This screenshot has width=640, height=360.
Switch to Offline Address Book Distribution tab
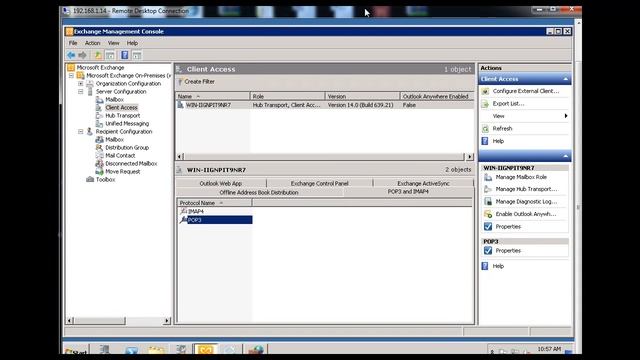[x=259, y=192]
